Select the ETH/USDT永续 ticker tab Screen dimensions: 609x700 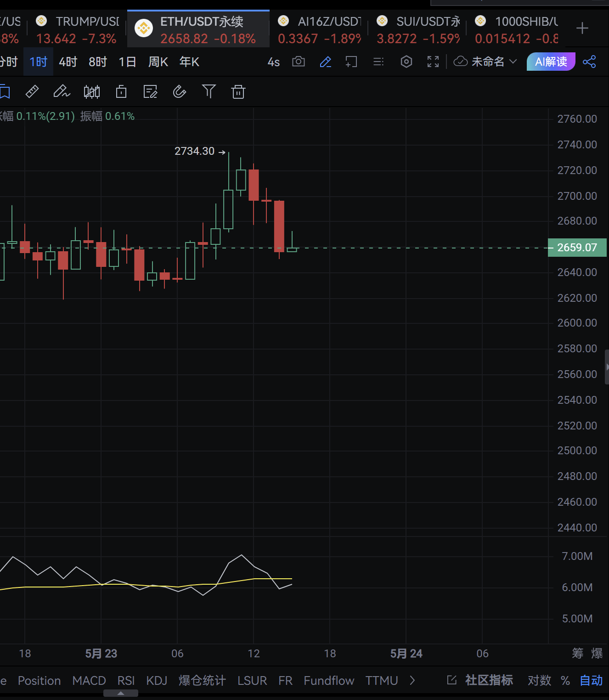coord(198,29)
